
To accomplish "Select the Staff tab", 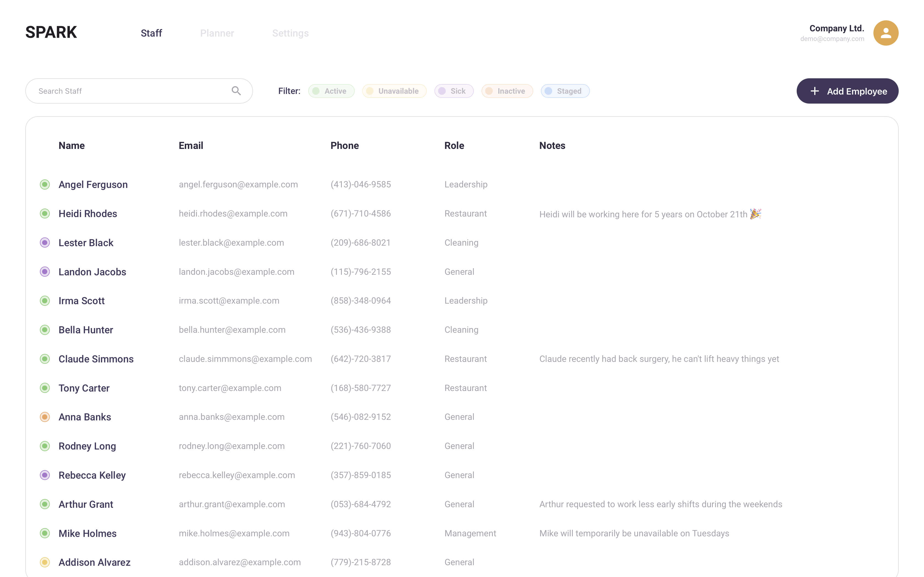I will [151, 33].
